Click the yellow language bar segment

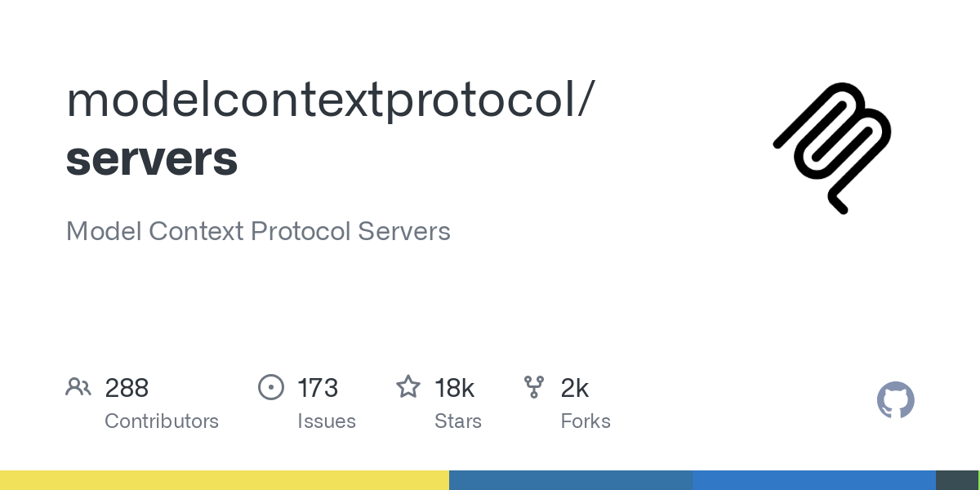coord(225,480)
